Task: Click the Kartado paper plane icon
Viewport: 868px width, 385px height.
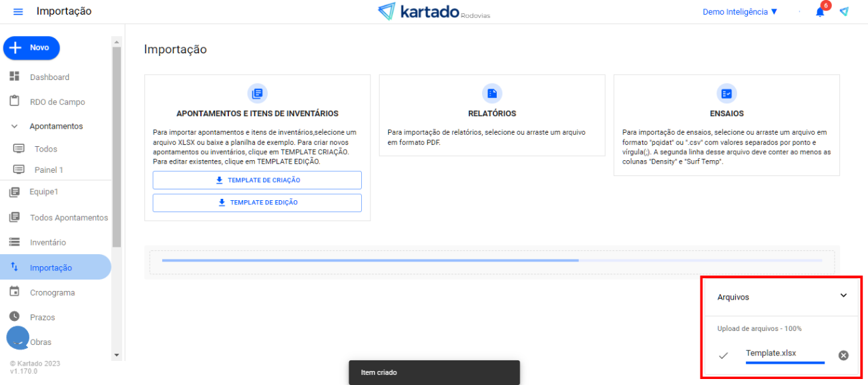Action: [844, 12]
